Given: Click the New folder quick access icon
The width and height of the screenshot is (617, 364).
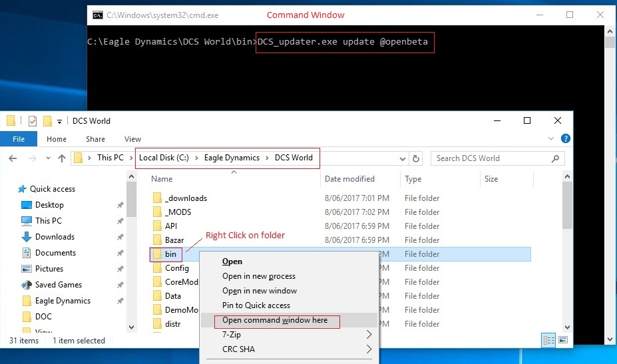Looking at the screenshot, I should pyautogui.click(x=47, y=121).
